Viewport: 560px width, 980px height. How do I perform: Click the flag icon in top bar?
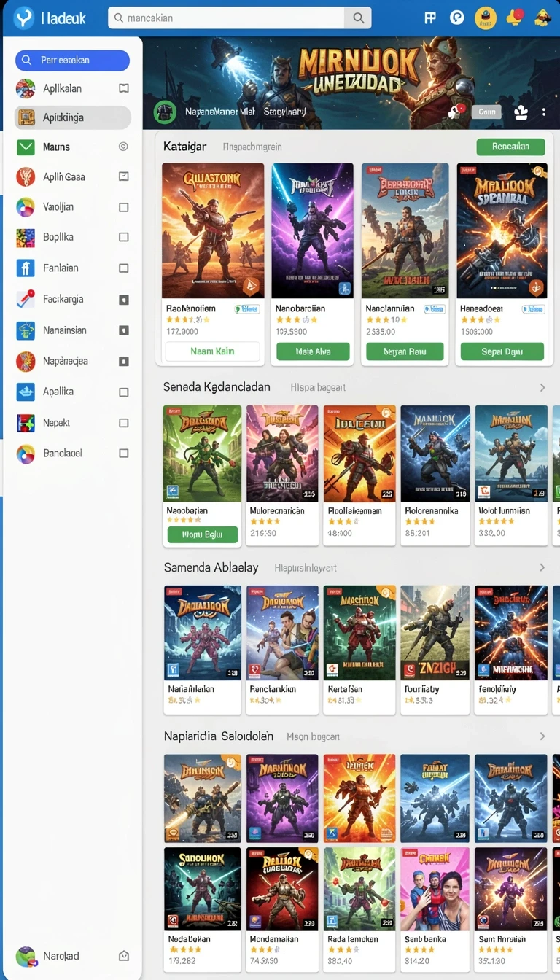tap(430, 17)
